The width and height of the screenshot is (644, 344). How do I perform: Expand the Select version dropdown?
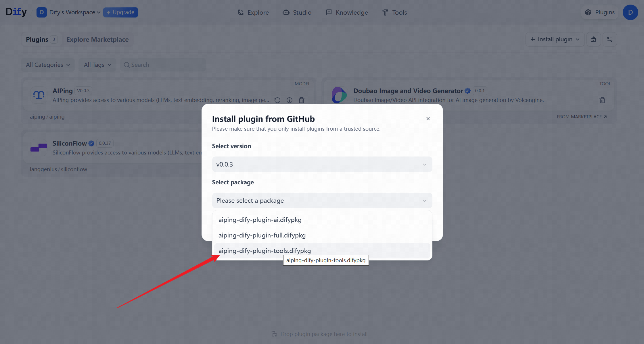tap(322, 164)
